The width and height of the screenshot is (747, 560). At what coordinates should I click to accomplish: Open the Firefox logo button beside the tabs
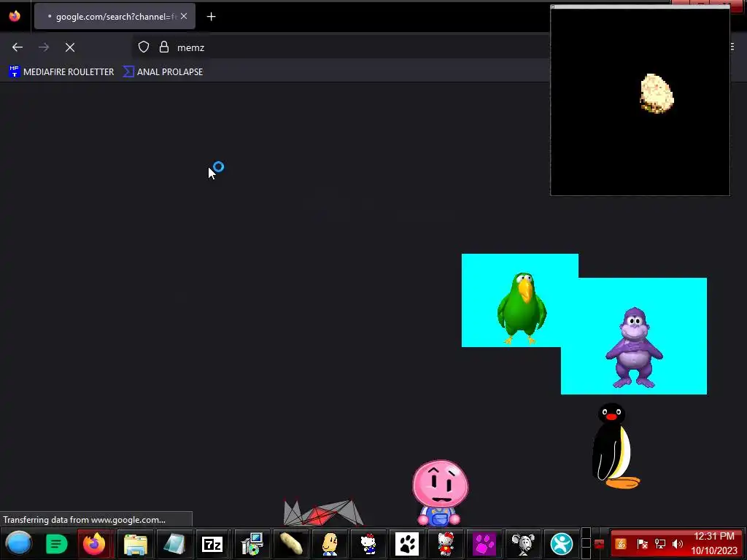point(15,16)
